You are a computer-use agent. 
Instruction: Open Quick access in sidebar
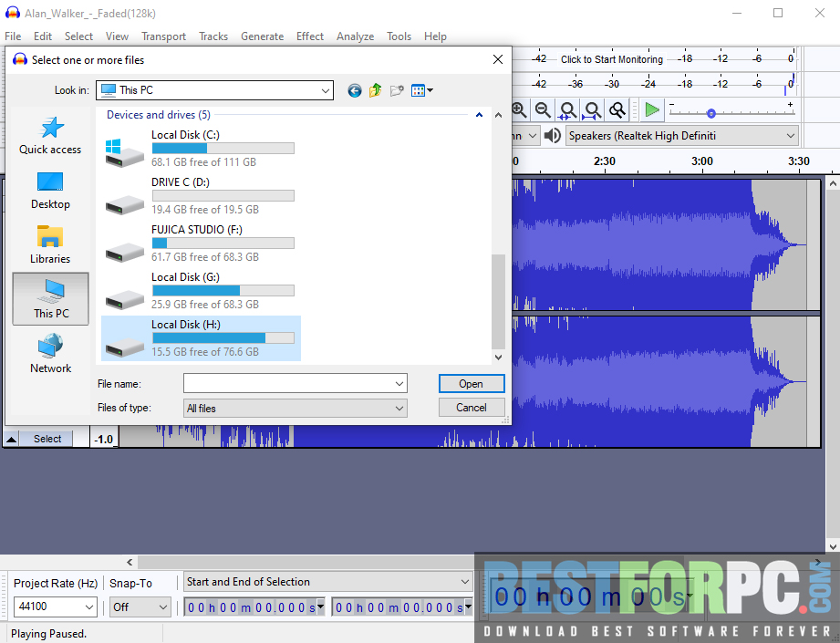coord(50,136)
